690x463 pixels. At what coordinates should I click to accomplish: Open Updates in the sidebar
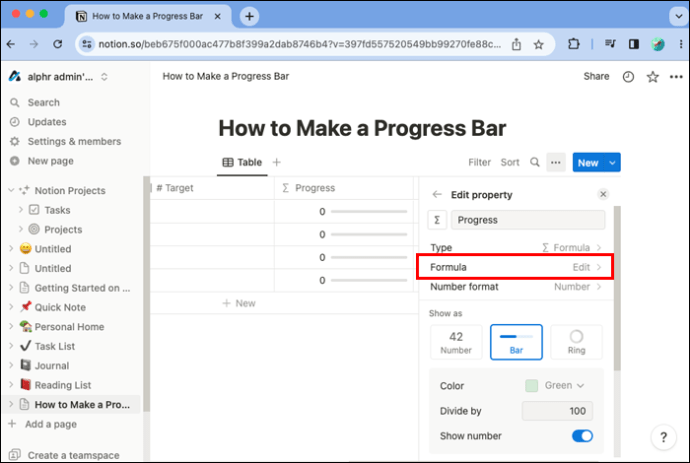47,122
